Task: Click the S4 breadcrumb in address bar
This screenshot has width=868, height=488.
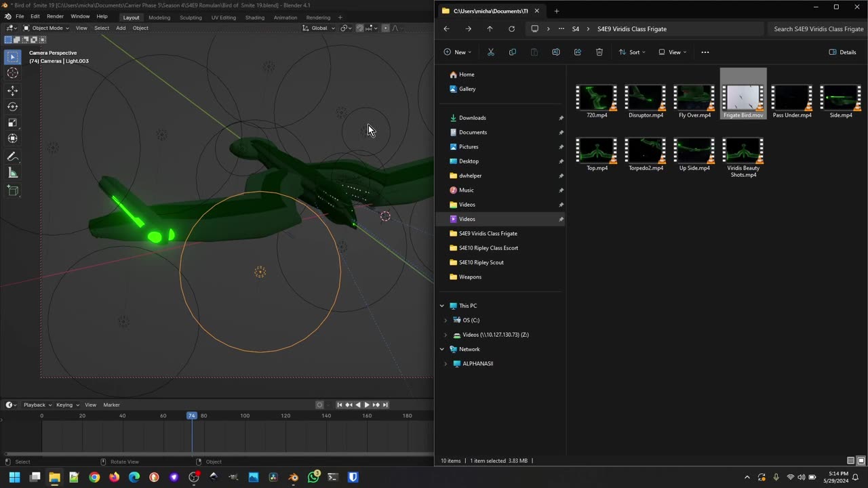Action: 576,29
